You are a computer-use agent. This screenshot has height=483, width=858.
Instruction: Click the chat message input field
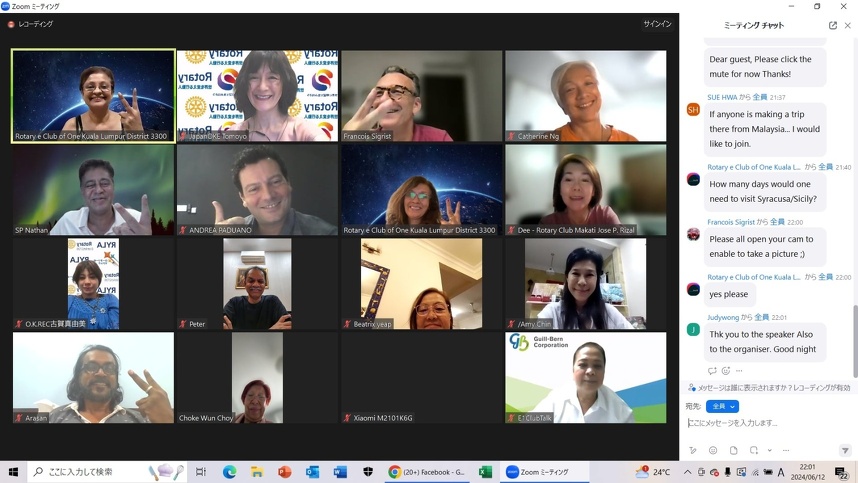765,424
